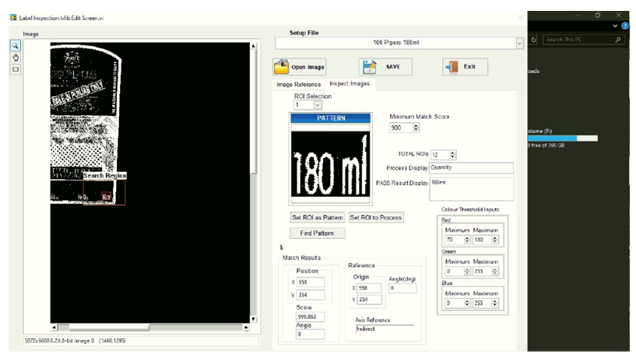Adjust the TOTAL ROIs stepper
The height and width of the screenshot is (364, 636).
[x=453, y=155]
